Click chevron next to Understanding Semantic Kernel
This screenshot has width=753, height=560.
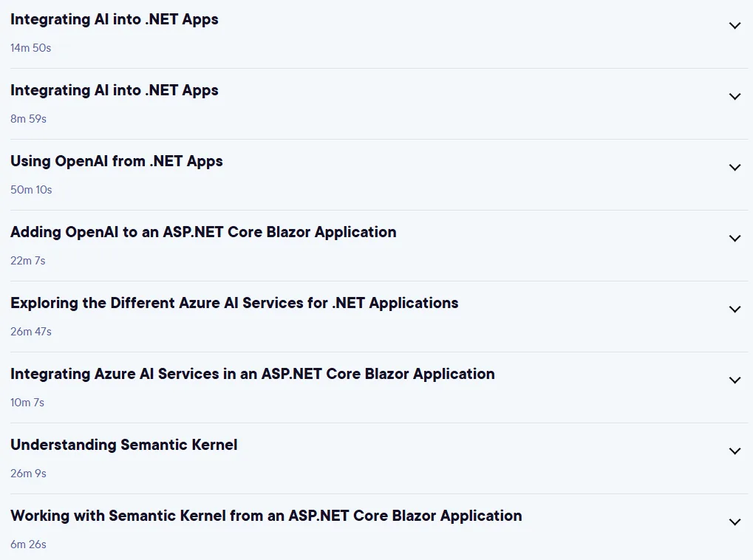click(x=735, y=451)
